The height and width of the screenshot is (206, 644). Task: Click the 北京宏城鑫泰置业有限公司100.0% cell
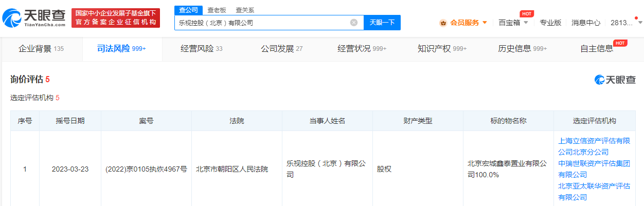tap(507, 169)
